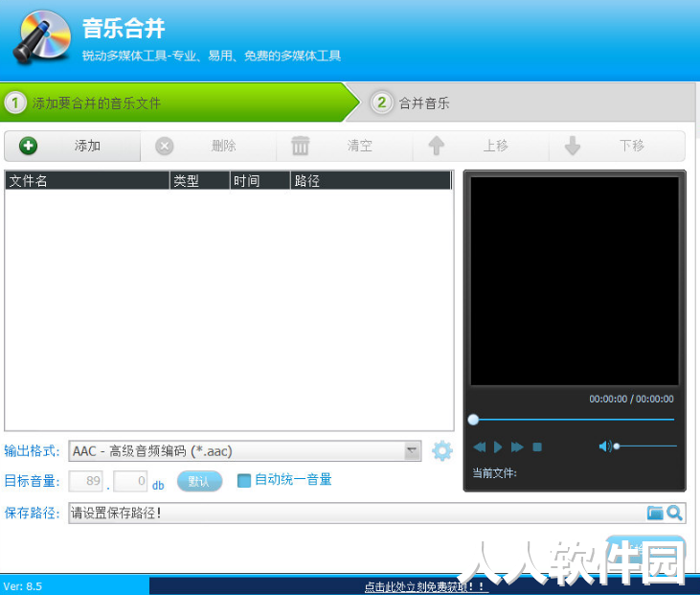Click the play button in player
The width and height of the screenshot is (700, 595).
tap(498, 446)
